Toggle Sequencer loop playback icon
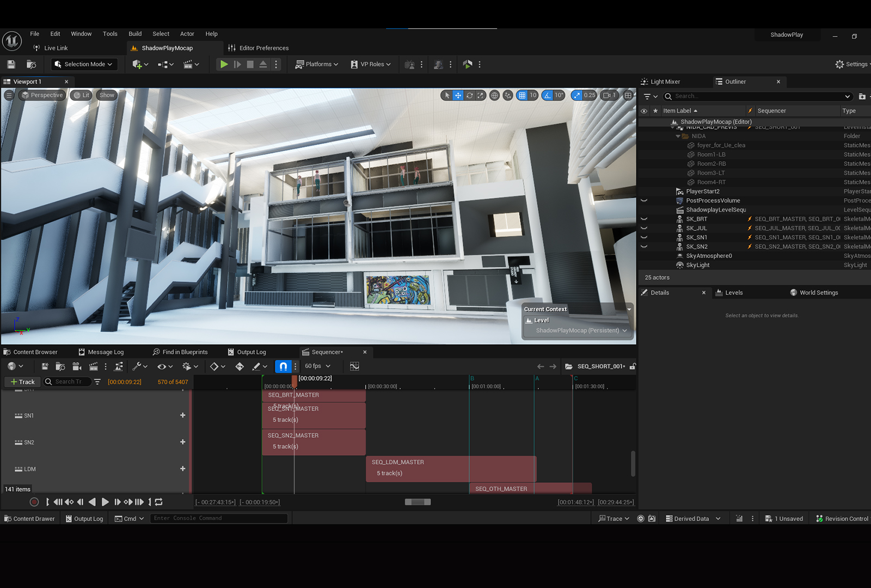Image resolution: width=871 pixels, height=588 pixels. [159, 502]
